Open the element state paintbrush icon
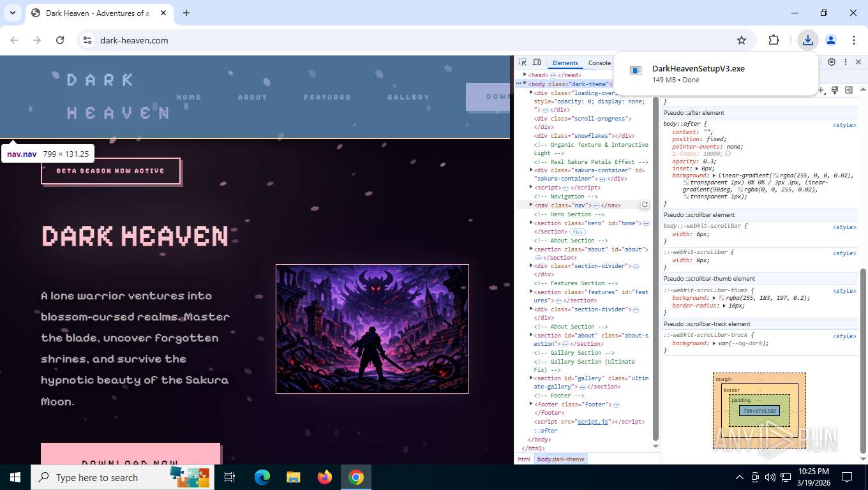Viewport: 868px width, 490px height. coord(835,90)
